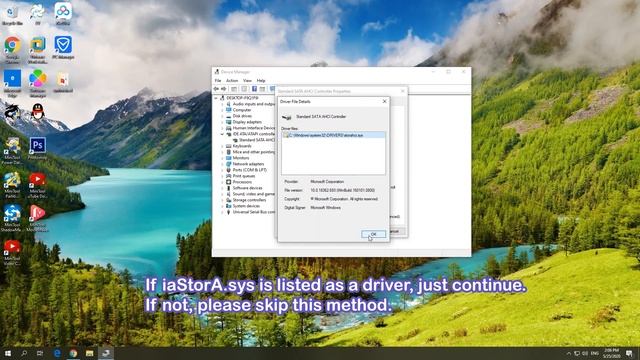Click taskbar Search magnifier

tap(24, 353)
